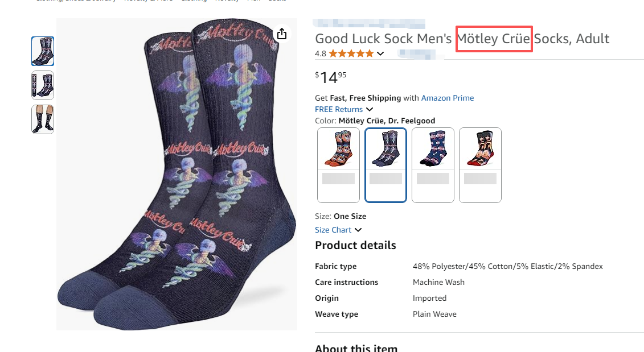Open the Size Chart link
Viewport: 644px width, 352px height.
(333, 230)
